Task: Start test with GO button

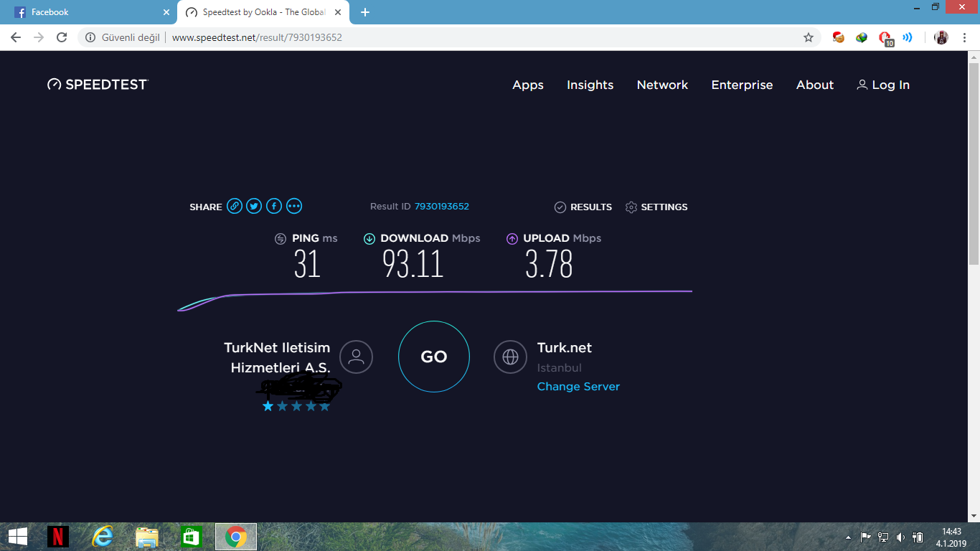Action: tap(434, 357)
